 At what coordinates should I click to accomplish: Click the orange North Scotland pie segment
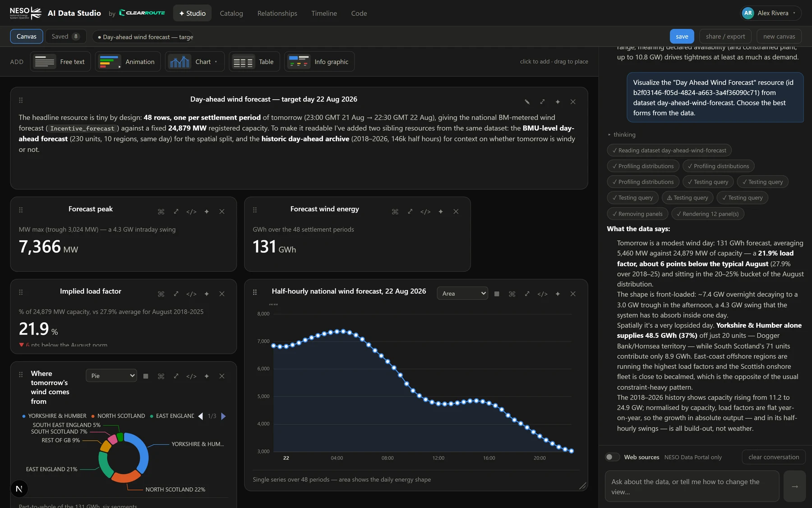126,476
